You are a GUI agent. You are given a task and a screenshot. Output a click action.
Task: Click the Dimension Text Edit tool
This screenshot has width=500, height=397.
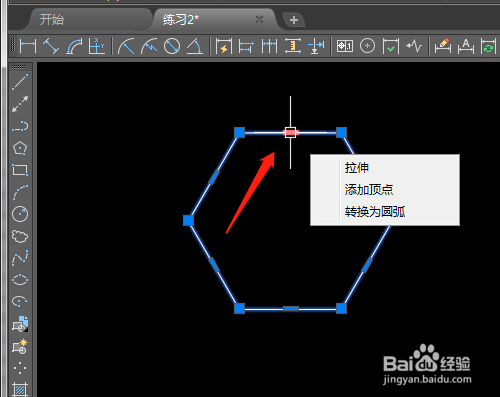coord(466,46)
